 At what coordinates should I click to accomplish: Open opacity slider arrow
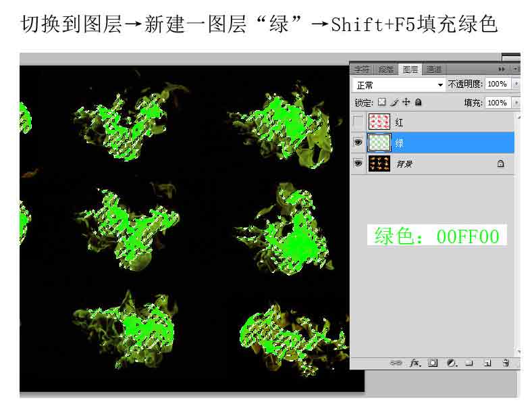[x=516, y=84]
